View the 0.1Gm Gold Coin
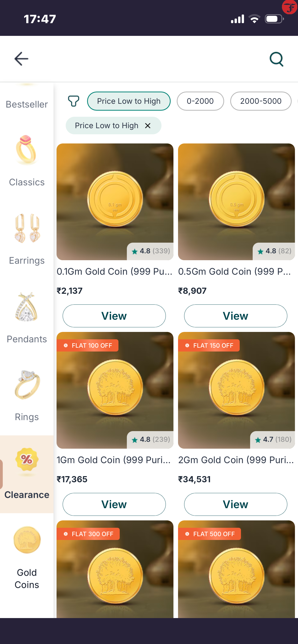The height and width of the screenshot is (644, 298). pos(114,316)
